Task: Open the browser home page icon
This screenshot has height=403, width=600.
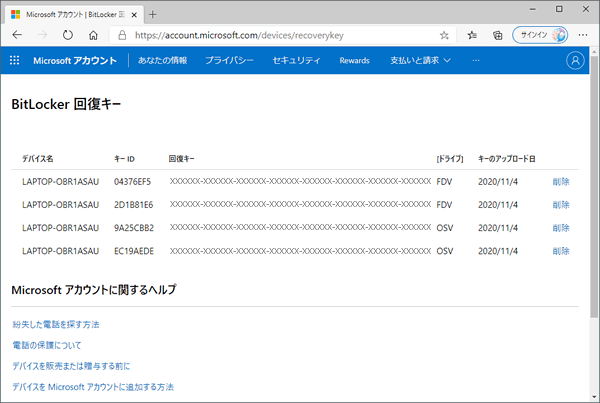Action: (x=93, y=35)
